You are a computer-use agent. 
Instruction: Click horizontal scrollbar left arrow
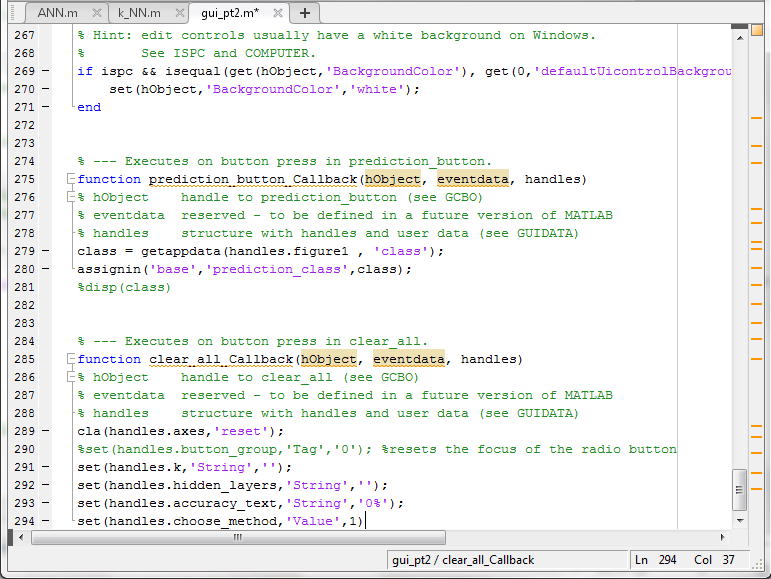[21, 537]
